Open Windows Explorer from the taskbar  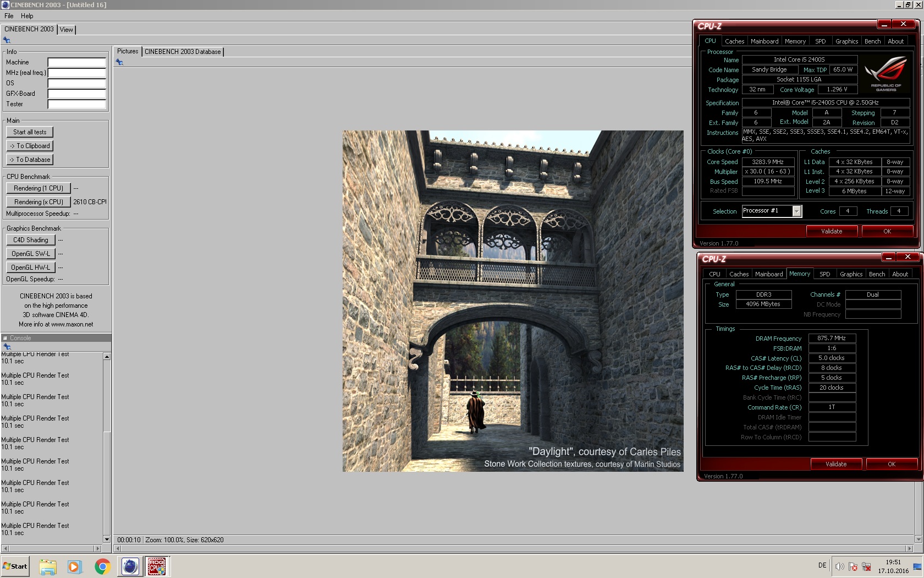tap(48, 566)
